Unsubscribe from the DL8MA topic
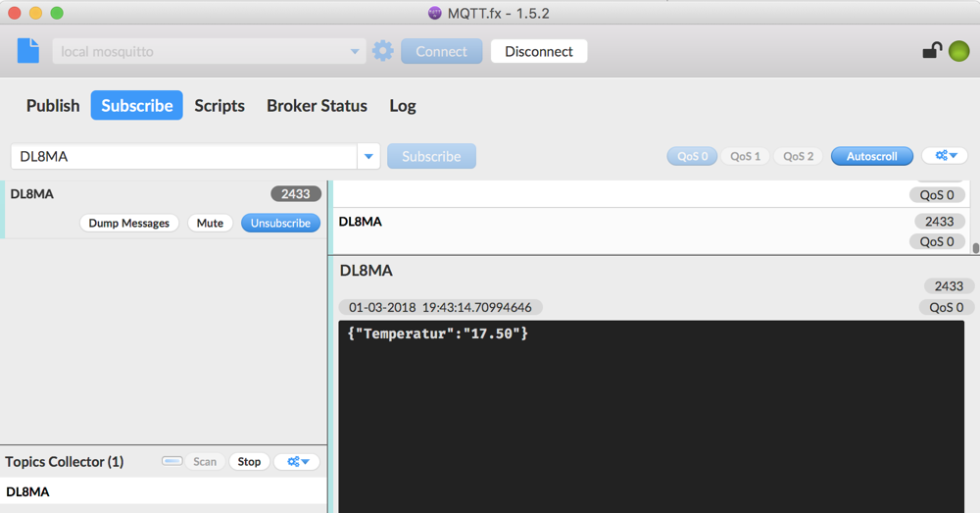The height and width of the screenshot is (513, 980). pyautogui.click(x=280, y=223)
